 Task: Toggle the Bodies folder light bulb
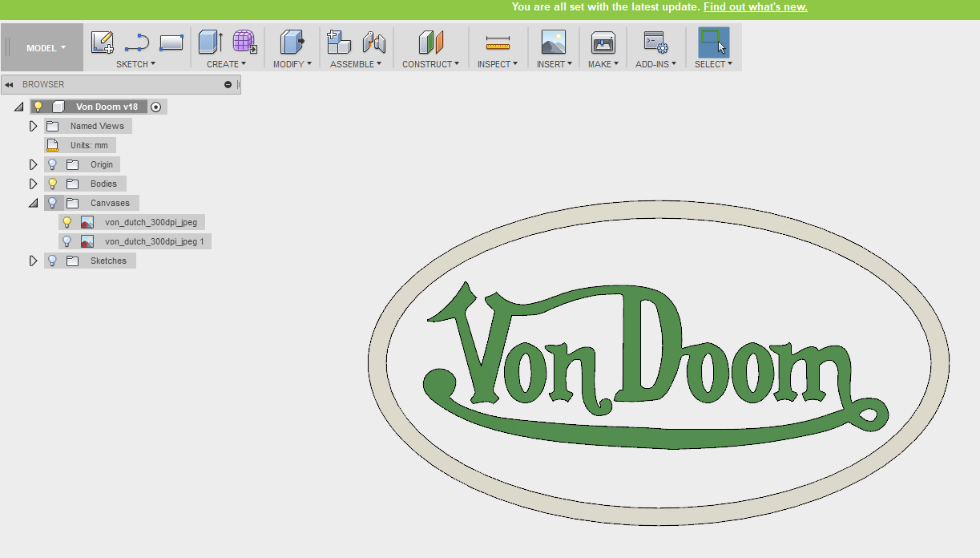pyautogui.click(x=52, y=184)
